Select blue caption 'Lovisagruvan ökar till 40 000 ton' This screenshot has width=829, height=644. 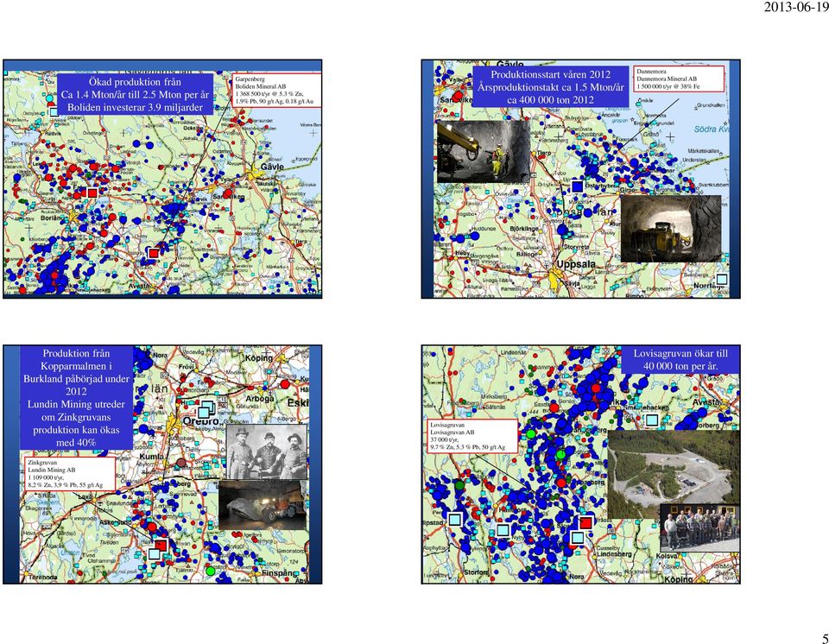point(681,360)
